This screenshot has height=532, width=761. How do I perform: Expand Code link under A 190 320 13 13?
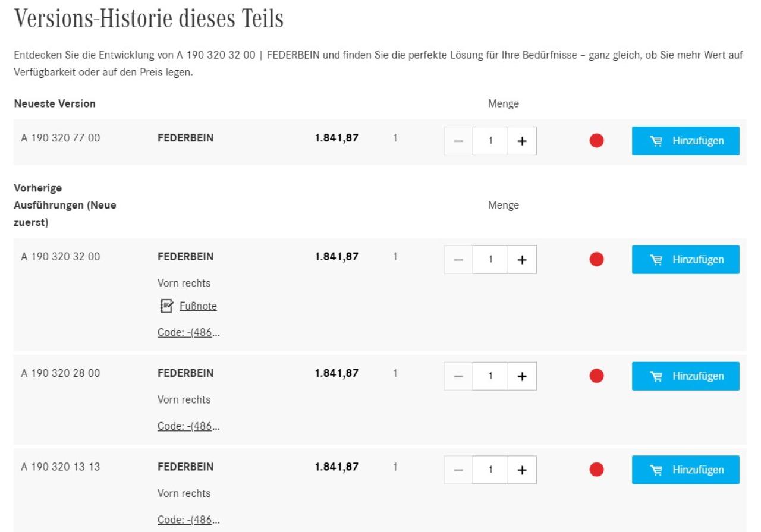[x=188, y=520]
